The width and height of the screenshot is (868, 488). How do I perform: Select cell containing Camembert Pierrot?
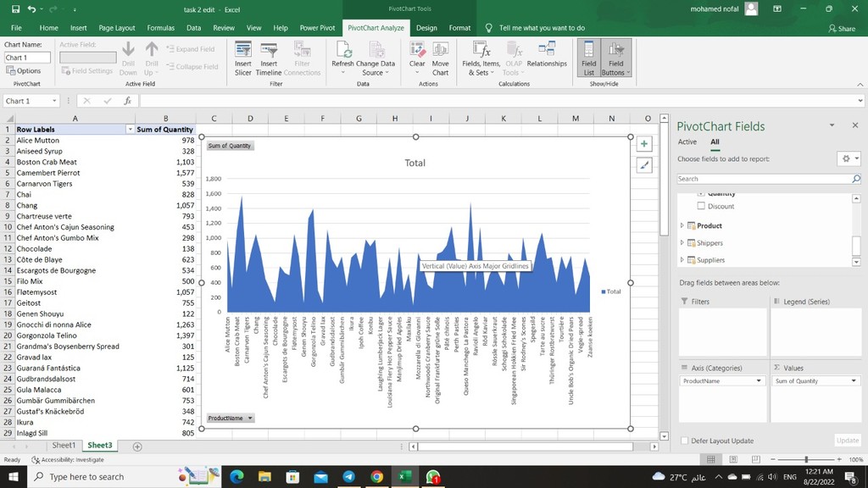(x=75, y=173)
